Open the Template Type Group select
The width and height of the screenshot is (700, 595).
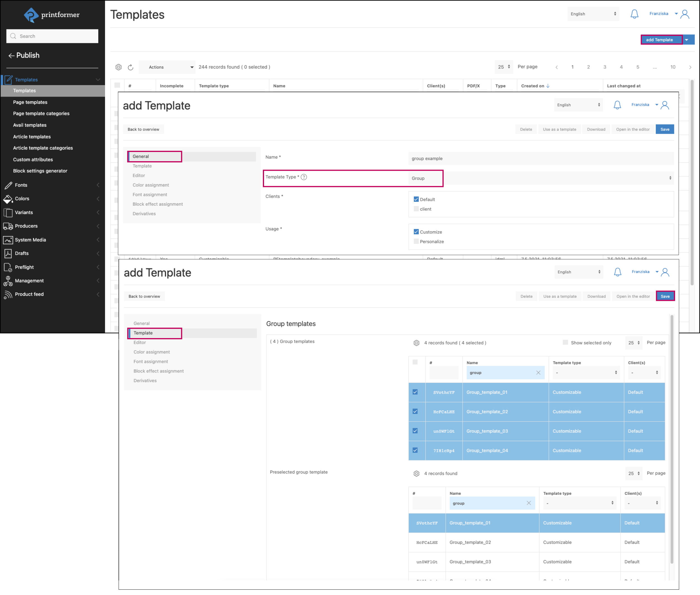pyautogui.click(x=541, y=178)
